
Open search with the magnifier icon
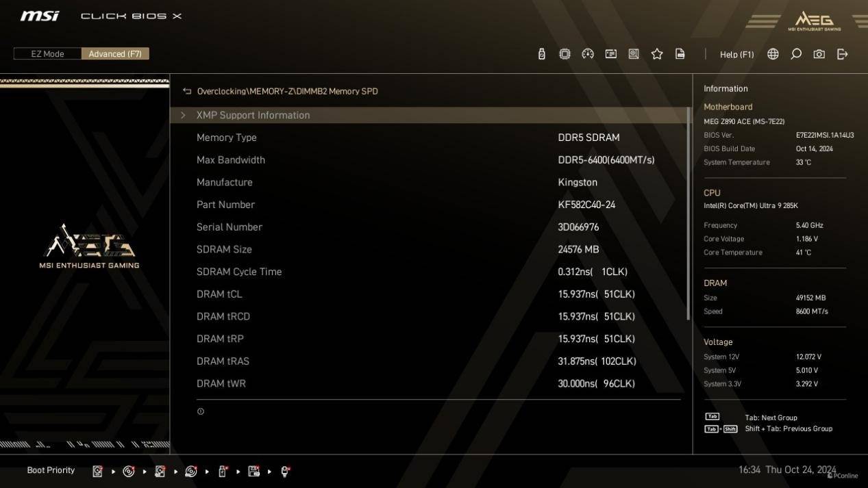point(796,54)
